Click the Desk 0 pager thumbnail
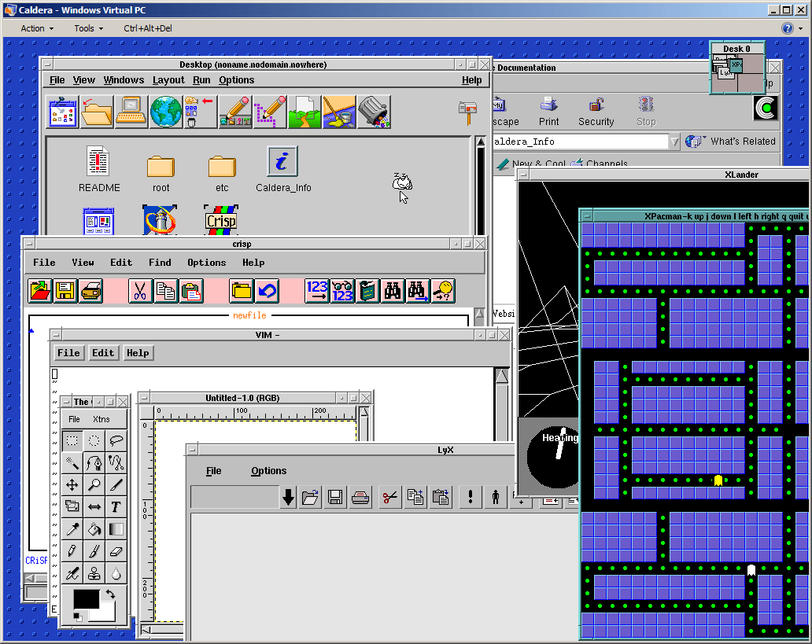 (x=736, y=68)
